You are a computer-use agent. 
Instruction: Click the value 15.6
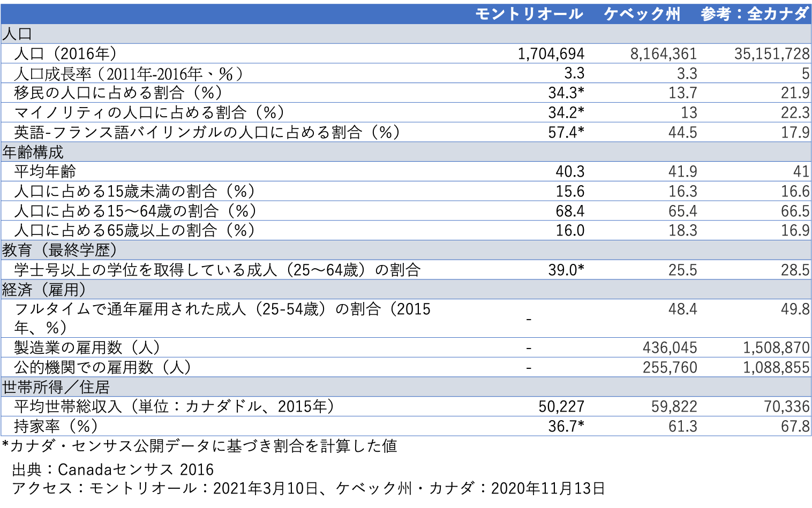pos(570,191)
